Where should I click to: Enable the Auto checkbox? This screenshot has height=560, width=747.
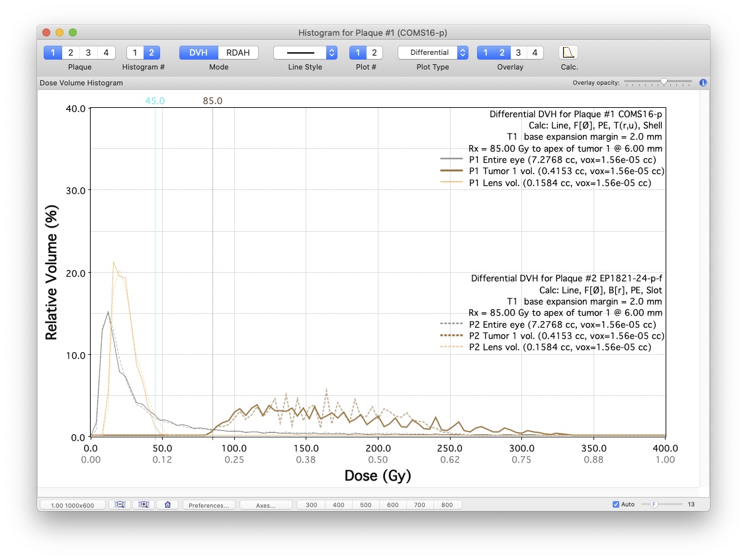[616, 504]
